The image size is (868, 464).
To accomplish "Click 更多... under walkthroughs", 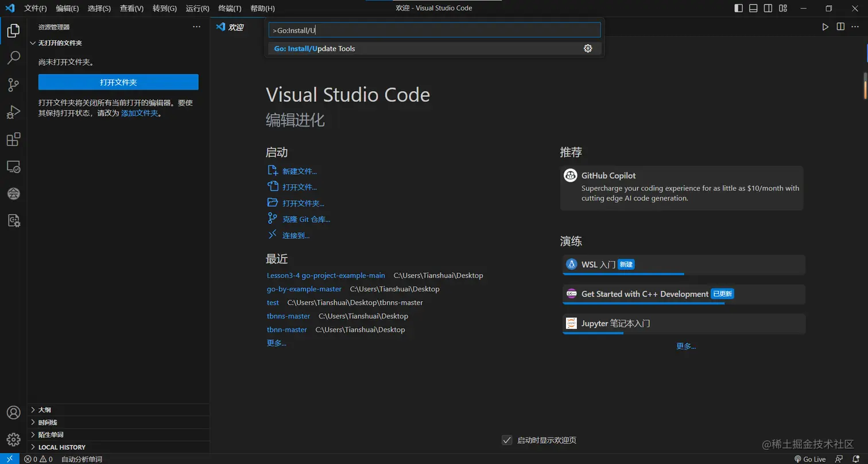I will (686, 346).
